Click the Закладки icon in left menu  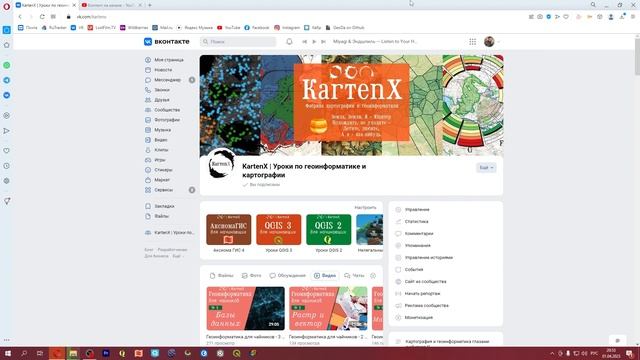point(148,207)
